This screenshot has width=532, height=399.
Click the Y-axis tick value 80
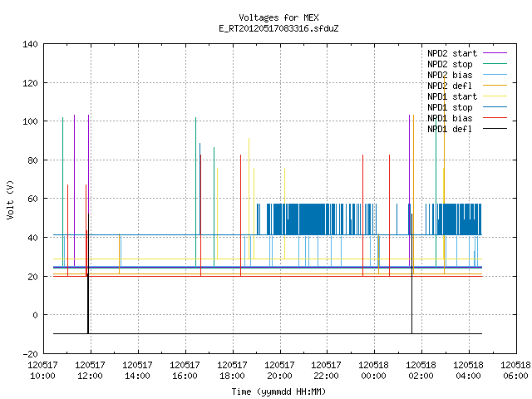pyautogui.click(x=32, y=160)
